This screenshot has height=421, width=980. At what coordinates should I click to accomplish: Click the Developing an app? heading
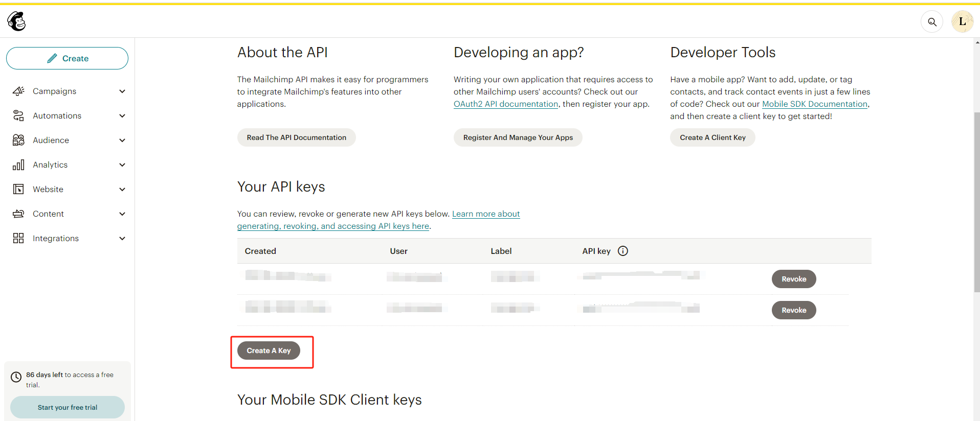pos(519,53)
